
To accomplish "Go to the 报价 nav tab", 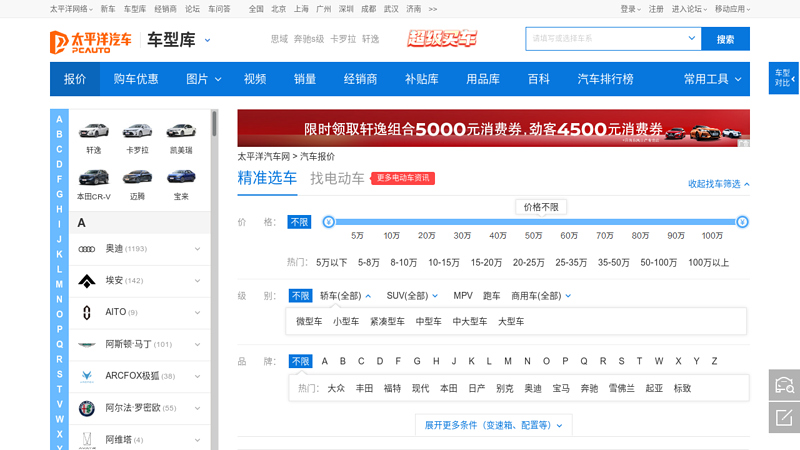I will [x=75, y=79].
